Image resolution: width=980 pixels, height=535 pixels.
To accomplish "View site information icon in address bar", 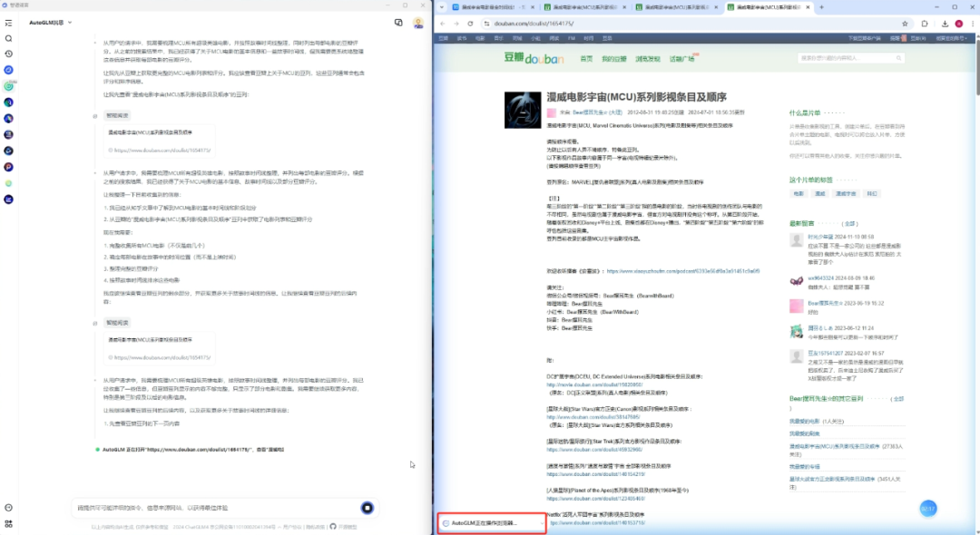I will point(486,24).
